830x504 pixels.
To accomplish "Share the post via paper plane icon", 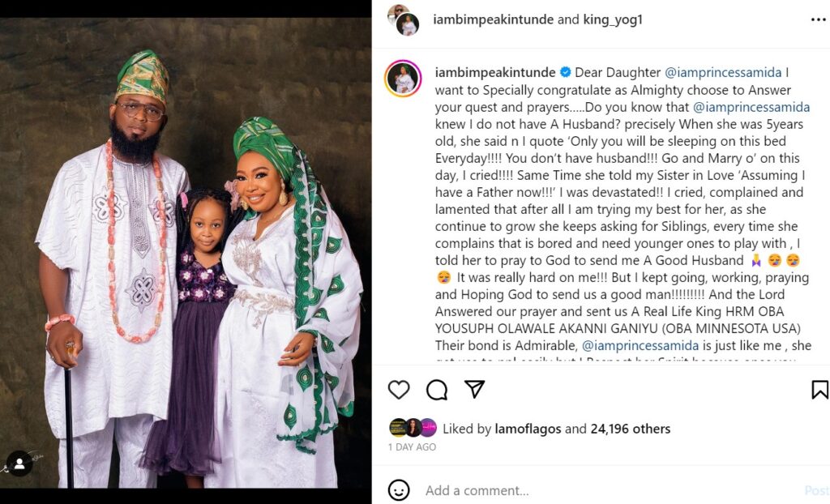I will coord(475,389).
